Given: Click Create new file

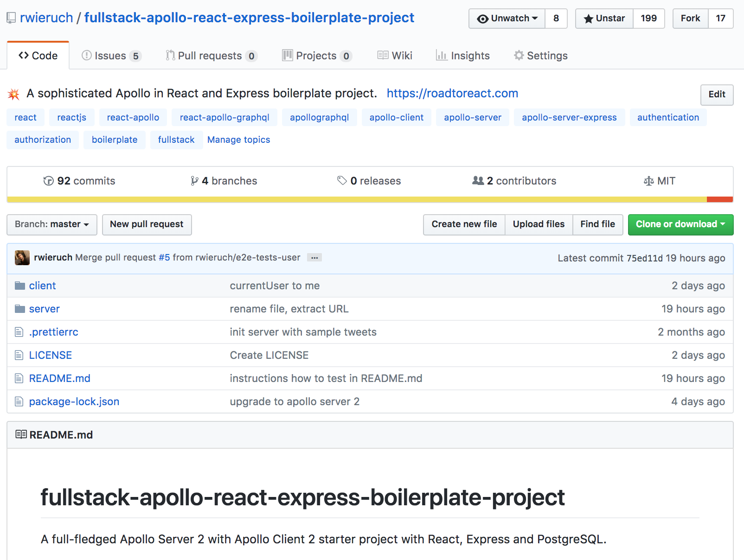Looking at the screenshot, I should coord(464,224).
